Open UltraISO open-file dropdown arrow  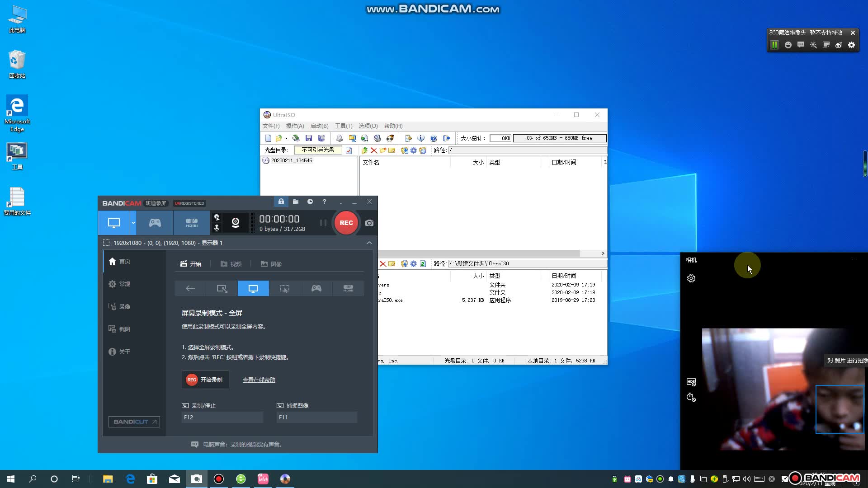click(286, 139)
